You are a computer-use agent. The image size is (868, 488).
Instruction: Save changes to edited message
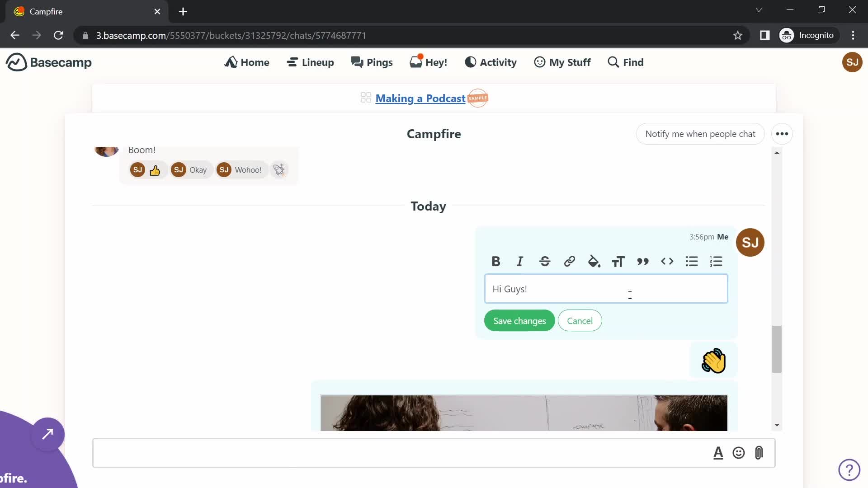tap(519, 320)
